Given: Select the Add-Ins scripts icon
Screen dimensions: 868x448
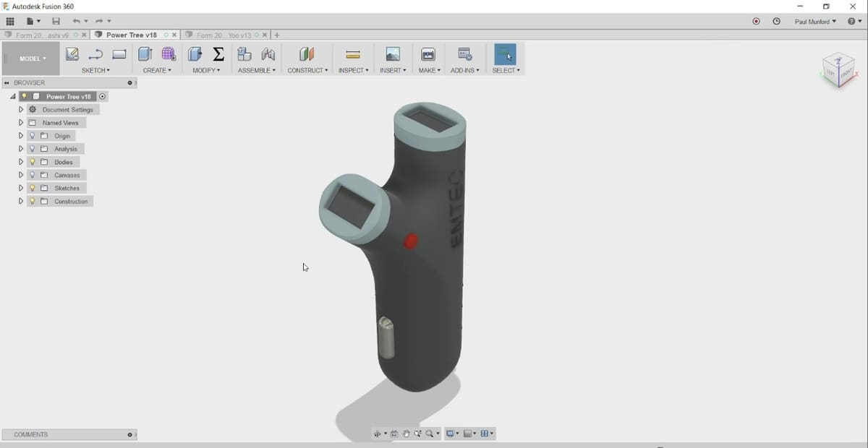Looking at the screenshot, I should [465, 54].
